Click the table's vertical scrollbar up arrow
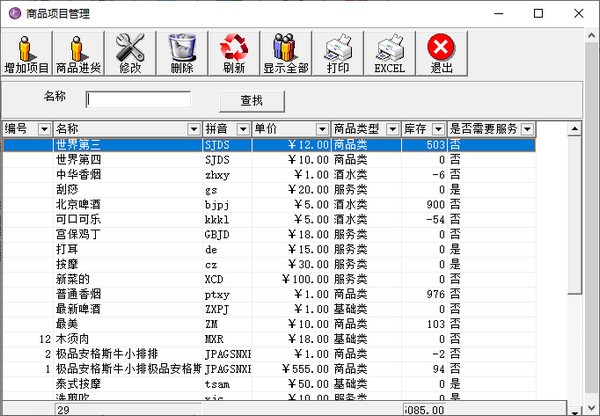Image resolution: width=600 pixels, height=416 pixels. 574,129
